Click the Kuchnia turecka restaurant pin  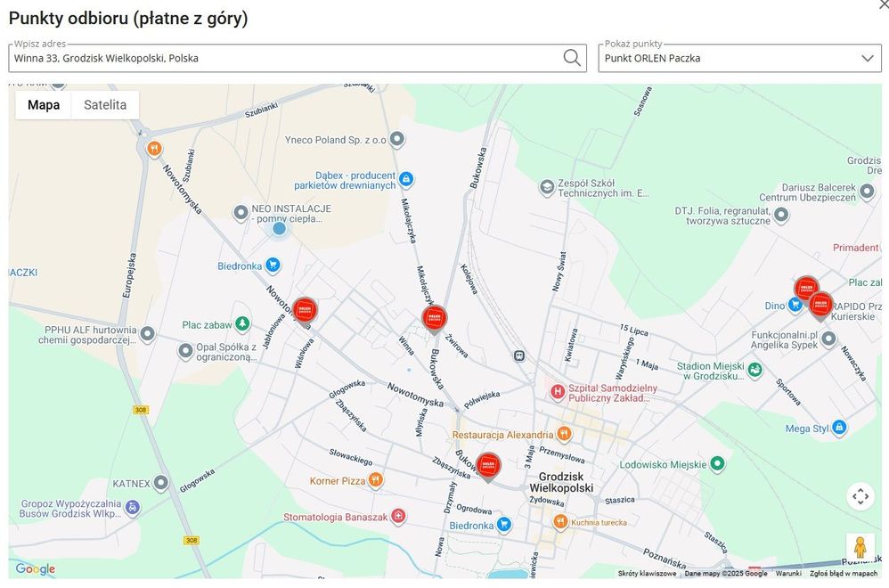(x=560, y=522)
